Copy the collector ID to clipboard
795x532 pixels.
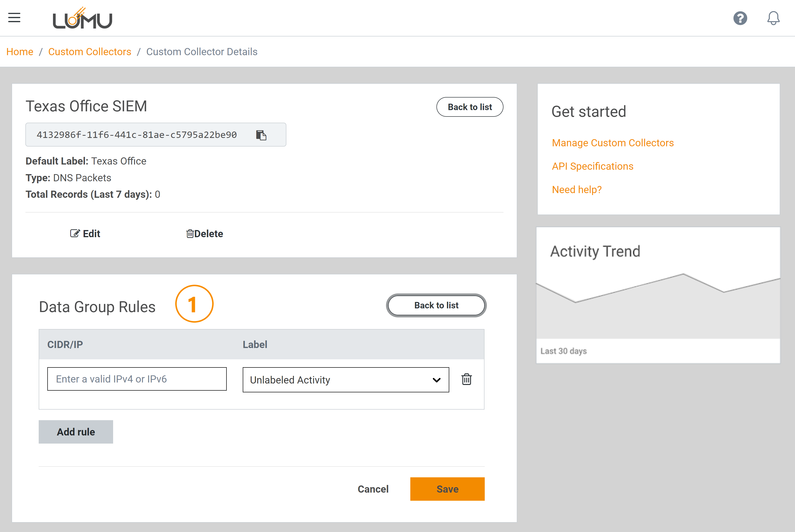click(x=261, y=135)
